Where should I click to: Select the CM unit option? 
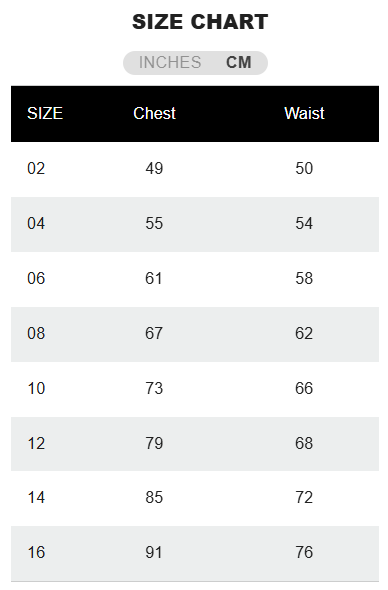(x=239, y=62)
